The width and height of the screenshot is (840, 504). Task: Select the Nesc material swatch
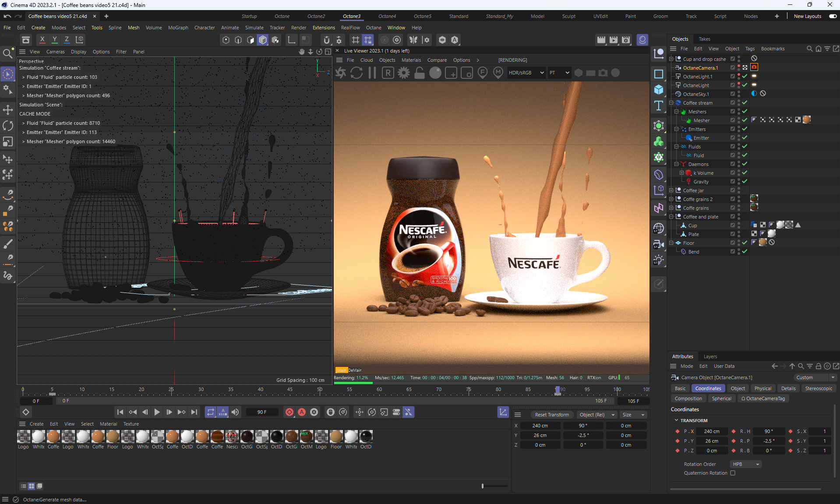pos(232,440)
